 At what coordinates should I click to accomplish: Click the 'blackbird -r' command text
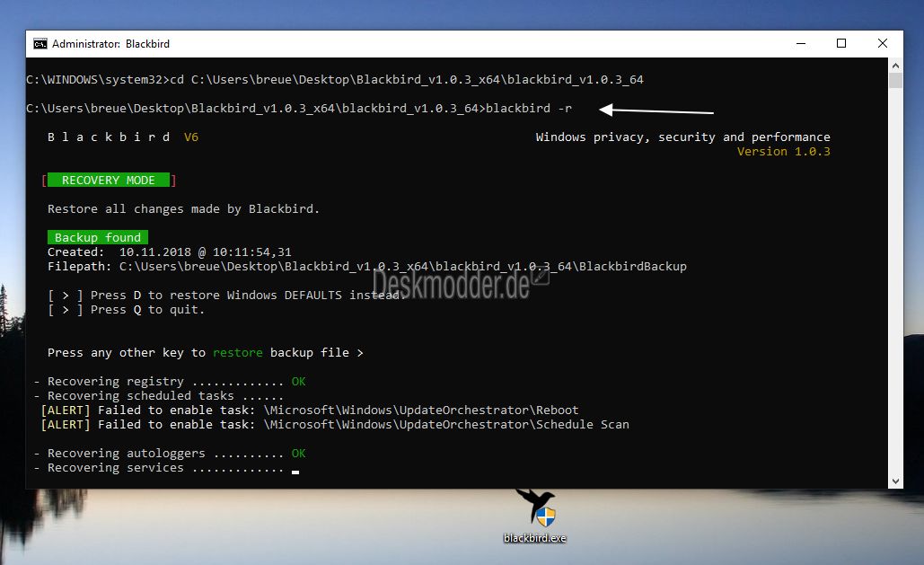(x=529, y=108)
